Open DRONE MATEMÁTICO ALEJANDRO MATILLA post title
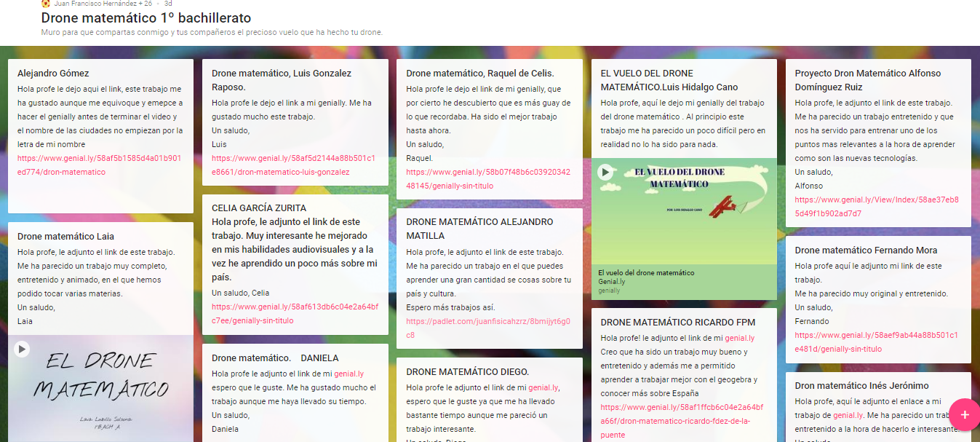 point(479,229)
